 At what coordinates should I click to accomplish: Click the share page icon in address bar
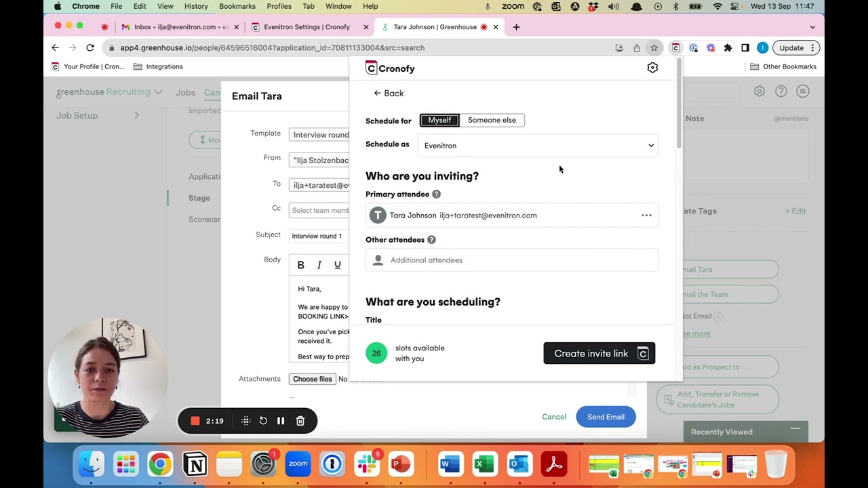click(x=637, y=47)
